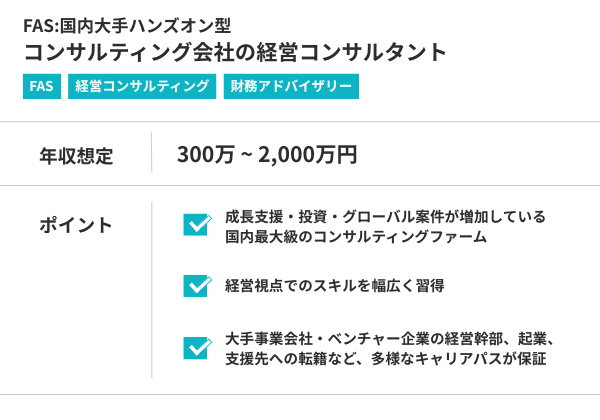
Task: Click the コンサルティング会社の経営コンサルタント title
Action: [x=235, y=53]
